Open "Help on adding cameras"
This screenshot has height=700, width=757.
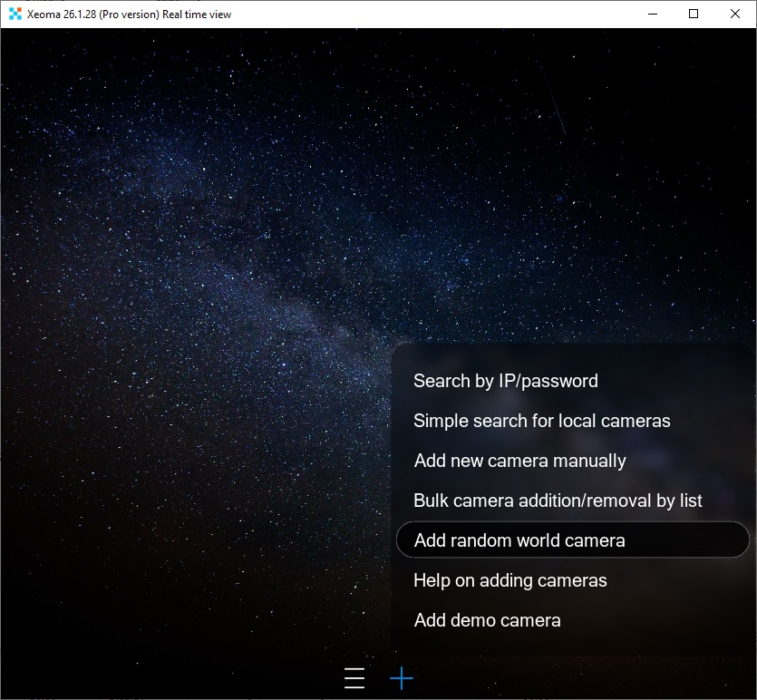point(510,580)
